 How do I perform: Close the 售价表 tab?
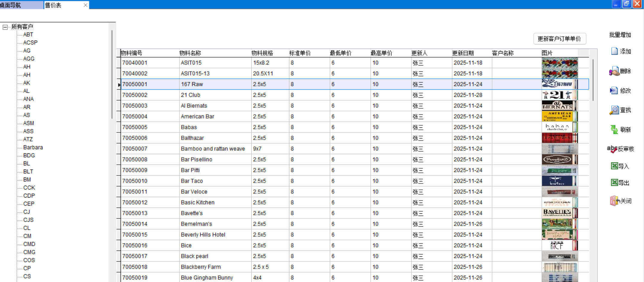point(85,5)
